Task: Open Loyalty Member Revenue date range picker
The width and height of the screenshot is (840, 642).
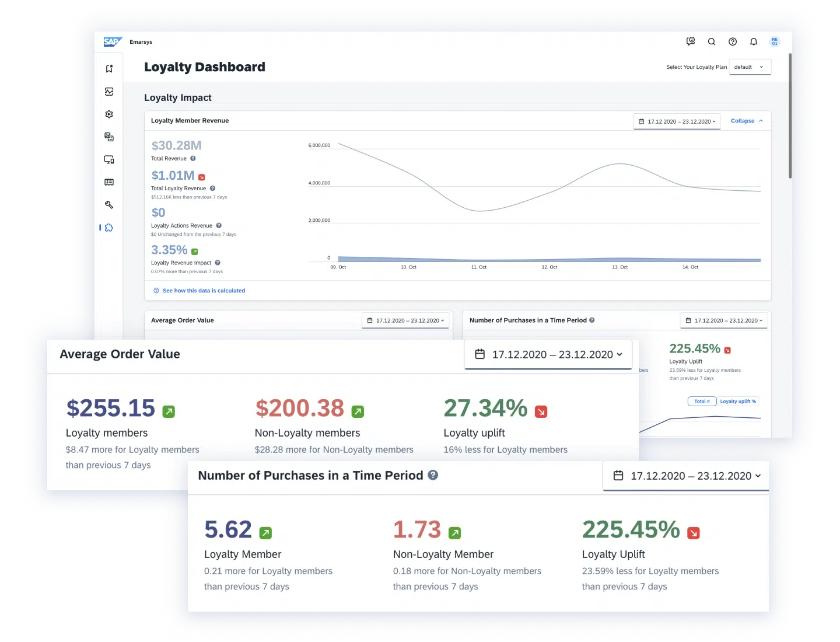Action: [677, 121]
